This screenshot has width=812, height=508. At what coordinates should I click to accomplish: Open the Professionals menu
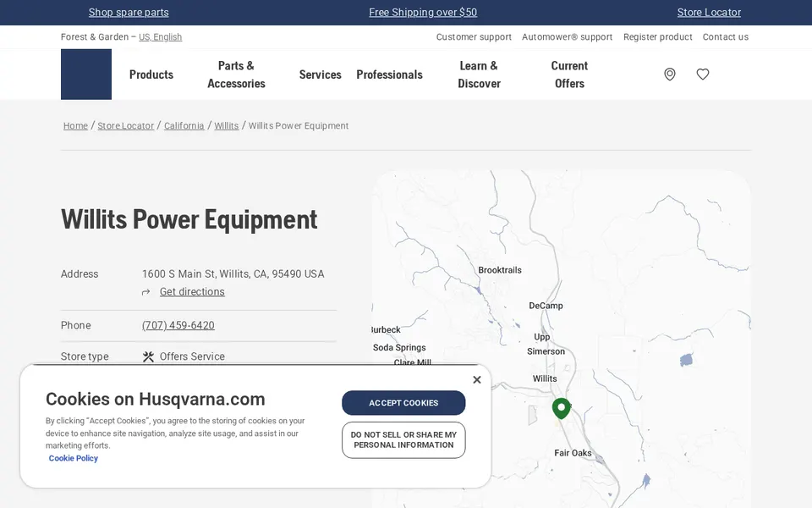(x=389, y=75)
